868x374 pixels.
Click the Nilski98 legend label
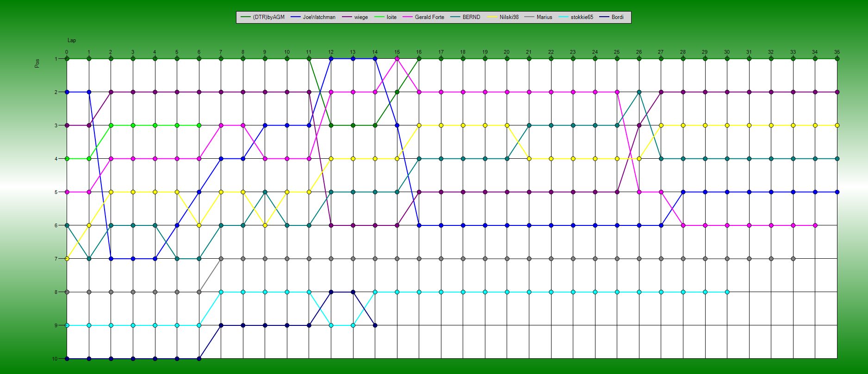click(503, 17)
